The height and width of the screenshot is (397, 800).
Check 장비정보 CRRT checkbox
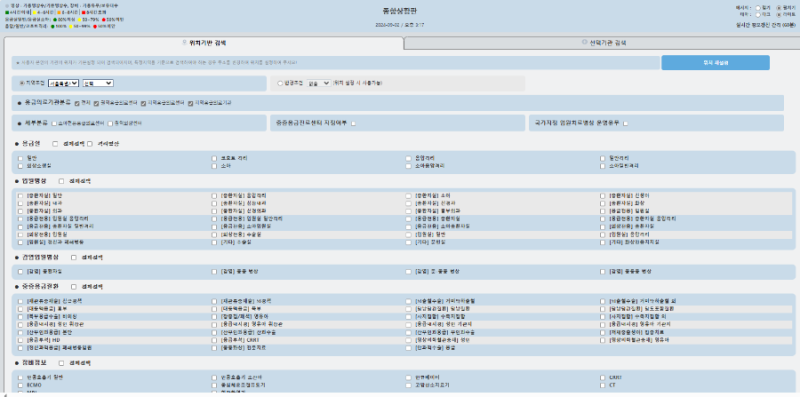(603, 378)
